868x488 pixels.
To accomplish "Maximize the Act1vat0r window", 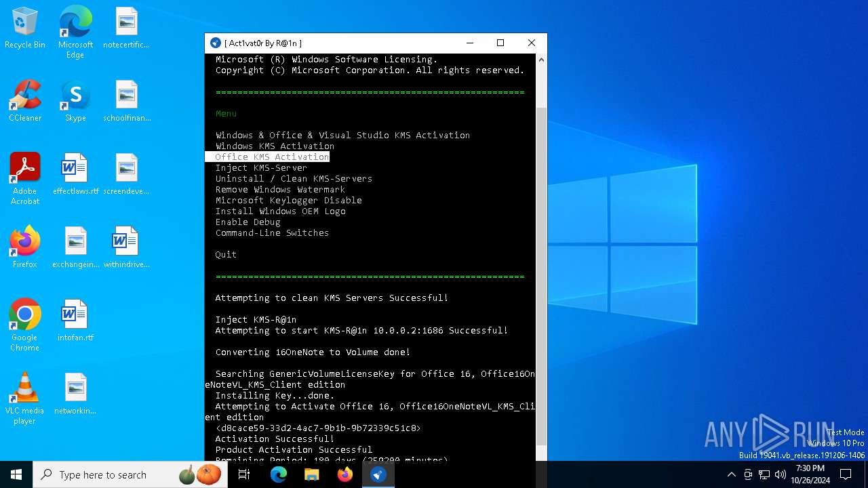I will [x=500, y=43].
